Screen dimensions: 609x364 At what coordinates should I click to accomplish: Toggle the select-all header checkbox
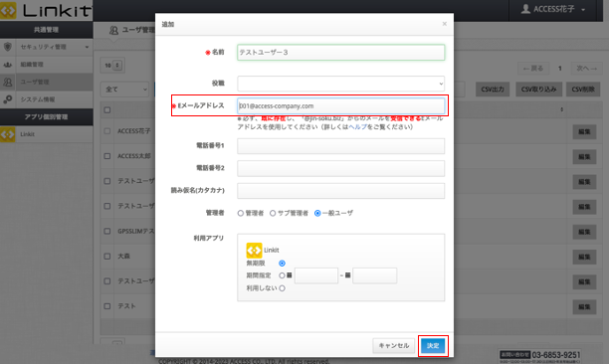[107, 110]
